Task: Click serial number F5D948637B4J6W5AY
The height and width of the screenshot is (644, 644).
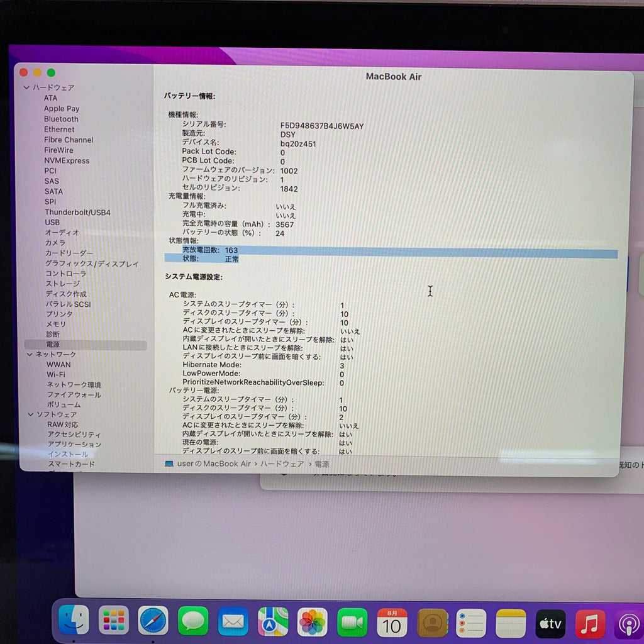Action: pos(322,126)
